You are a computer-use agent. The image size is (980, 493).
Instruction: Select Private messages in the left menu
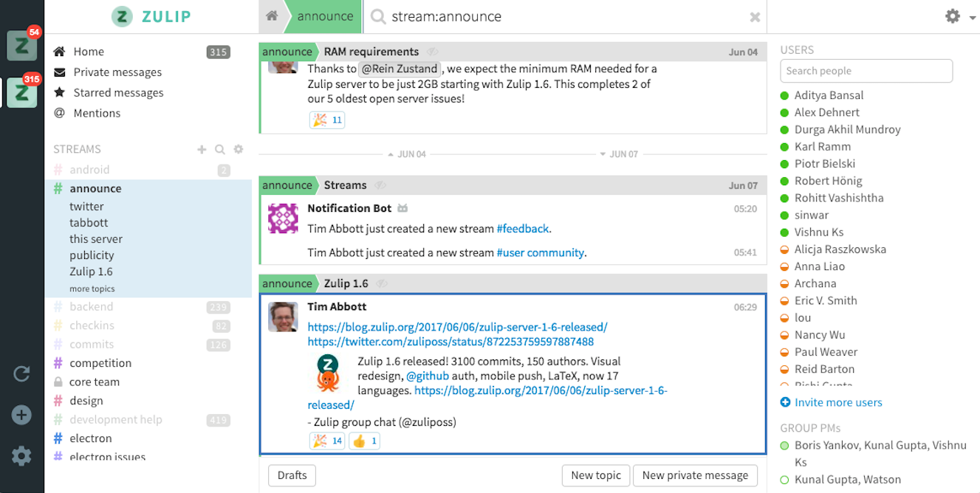pos(117,72)
